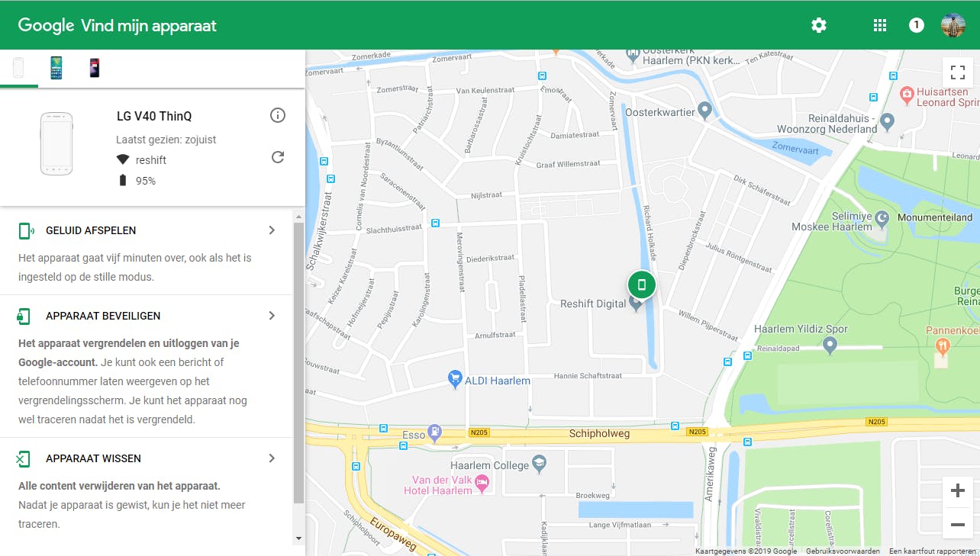
Task: Click Een kaartfout rapporteren link
Action: coord(933,551)
